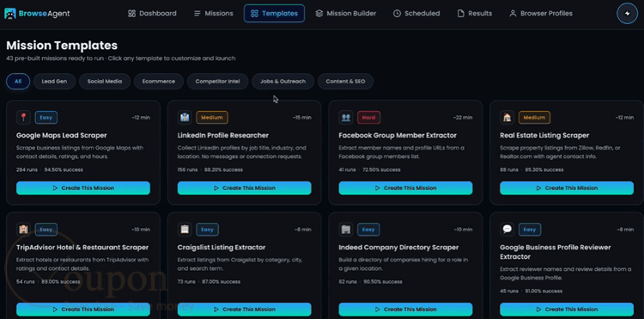The width and height of the screenshot is (644, 319).
Task: Create mission from Indeed Company Directory Scraper
Action: [x=406, y=310]
